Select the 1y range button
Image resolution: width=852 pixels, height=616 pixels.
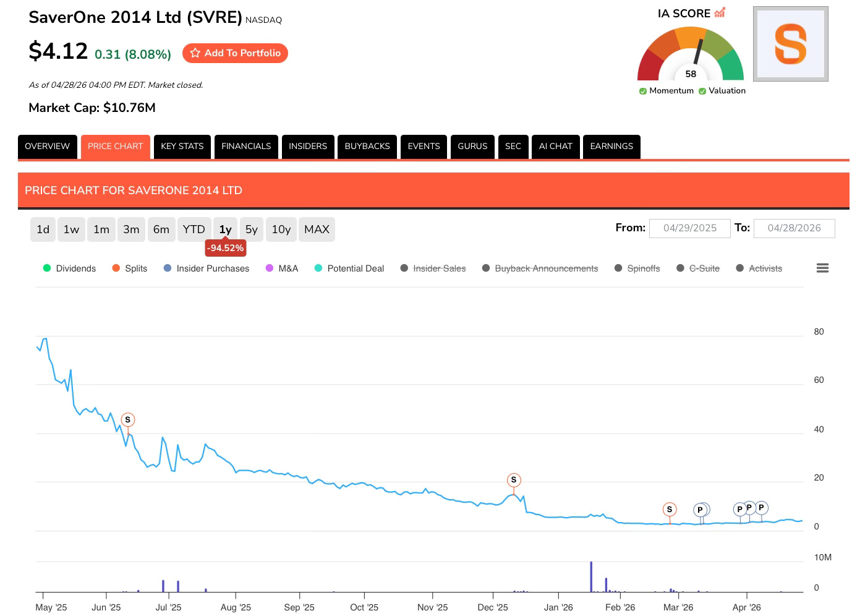226,229
